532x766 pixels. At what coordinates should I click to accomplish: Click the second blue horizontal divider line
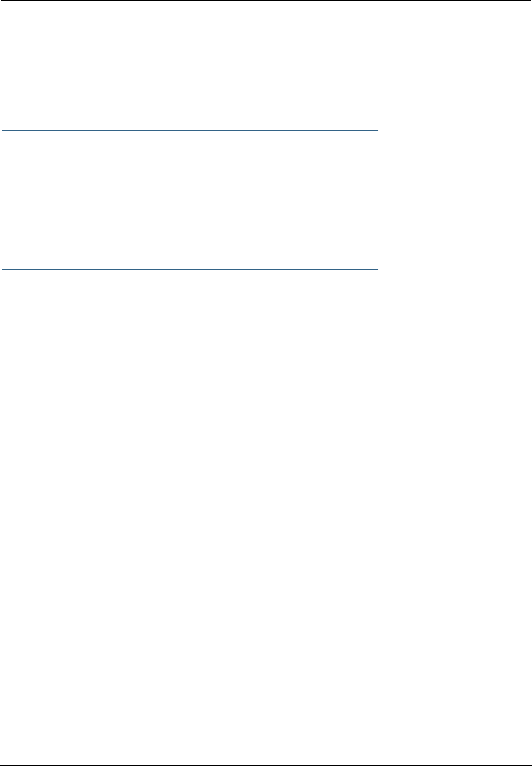pos(189,131)
